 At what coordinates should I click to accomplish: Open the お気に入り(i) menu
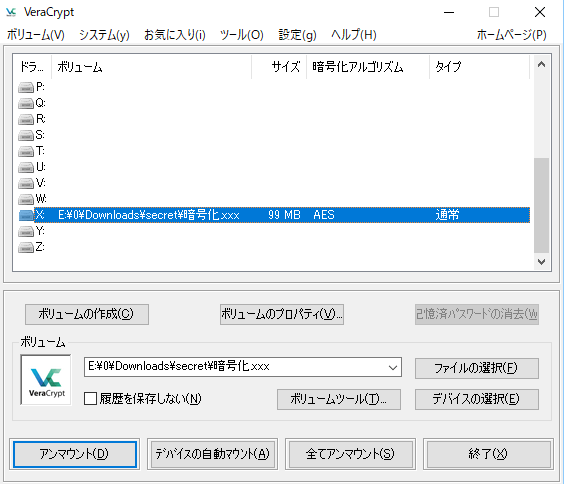click(x=175, y=35)
